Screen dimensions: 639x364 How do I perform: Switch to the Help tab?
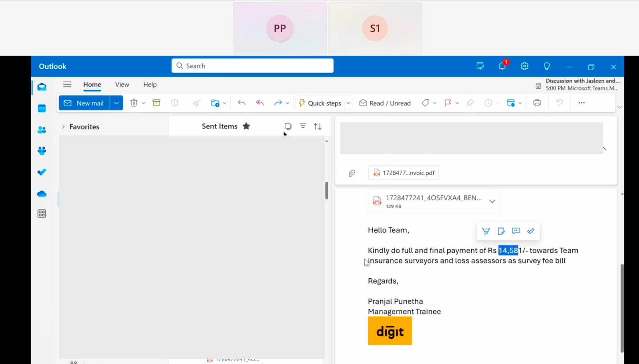pyautogui.click(x=150, y=85)
